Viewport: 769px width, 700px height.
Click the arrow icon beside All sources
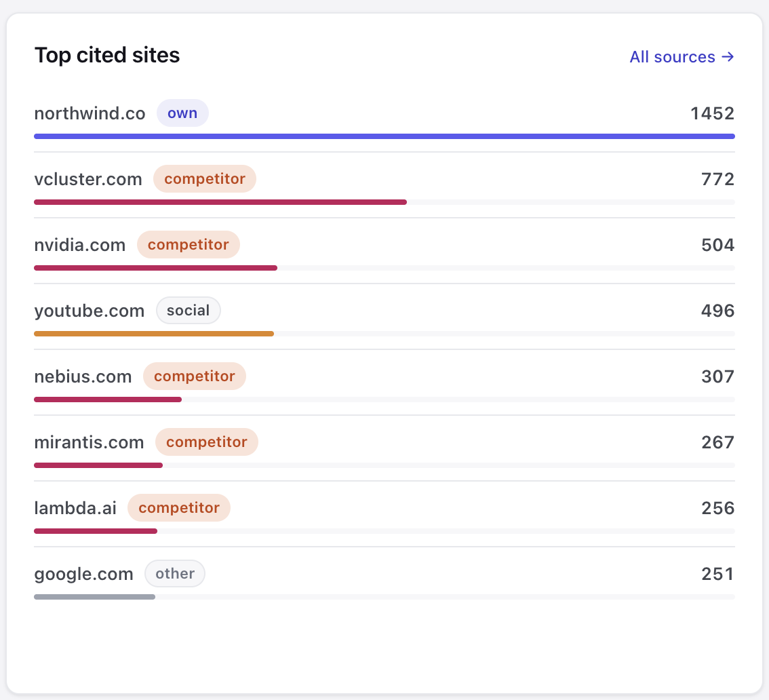[728, 57]
